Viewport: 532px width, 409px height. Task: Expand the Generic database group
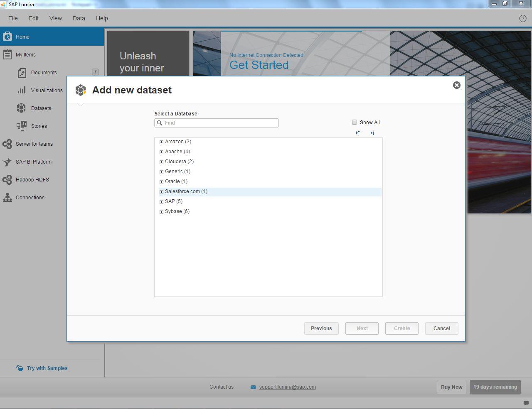161,172
